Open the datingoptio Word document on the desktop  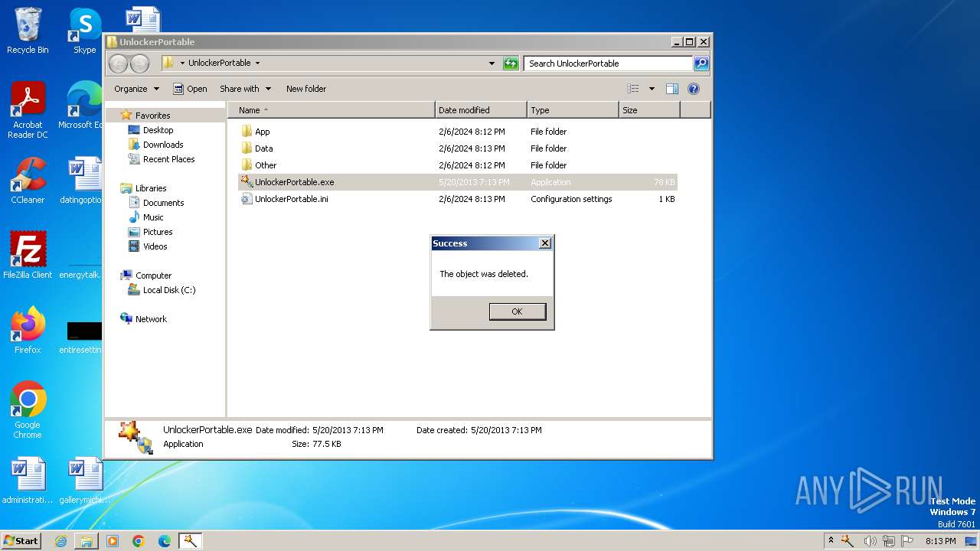tap(82, 181)
